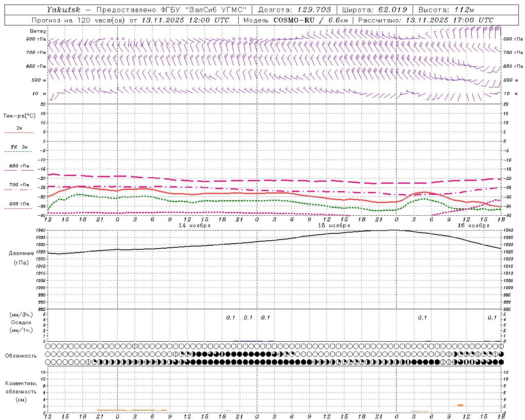Click the Ветер panel label
Screen dimensions: 525x420
[x=38, y=31]
